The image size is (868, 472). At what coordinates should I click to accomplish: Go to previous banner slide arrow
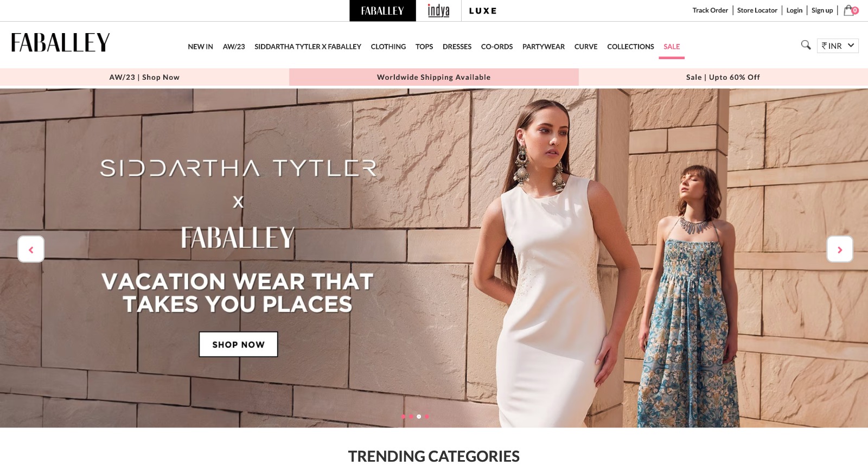pos(31,250)
